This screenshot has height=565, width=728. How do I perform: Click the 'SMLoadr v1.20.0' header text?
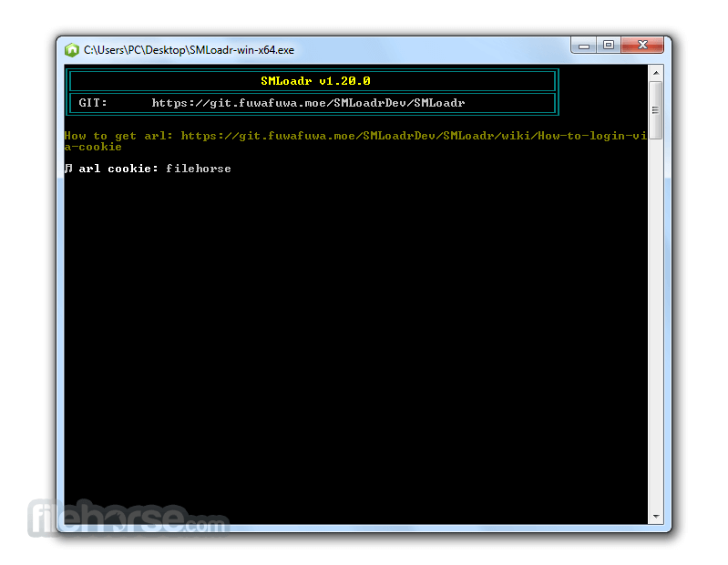tap(316, 81)
